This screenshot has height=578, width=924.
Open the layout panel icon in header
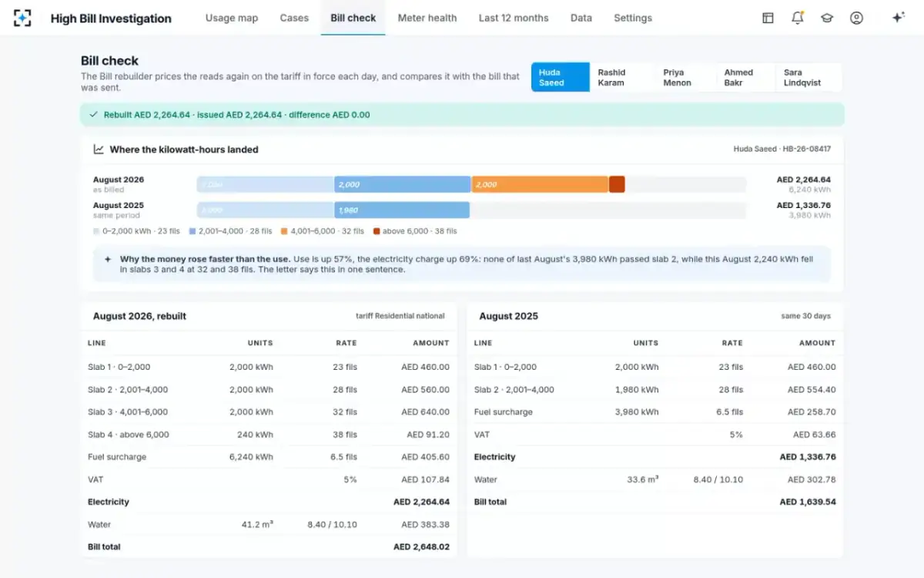point(768,18)
